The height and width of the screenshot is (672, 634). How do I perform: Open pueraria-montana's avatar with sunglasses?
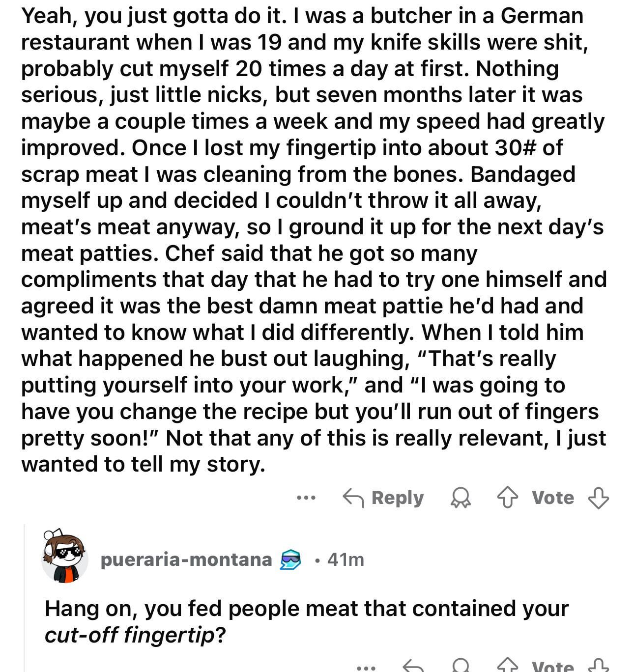tap(65, 557)
